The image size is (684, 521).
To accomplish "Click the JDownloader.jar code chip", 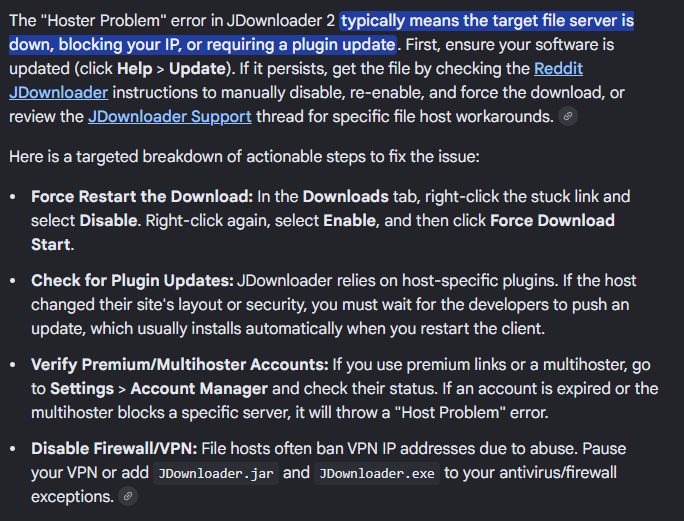I will point(216,473).
